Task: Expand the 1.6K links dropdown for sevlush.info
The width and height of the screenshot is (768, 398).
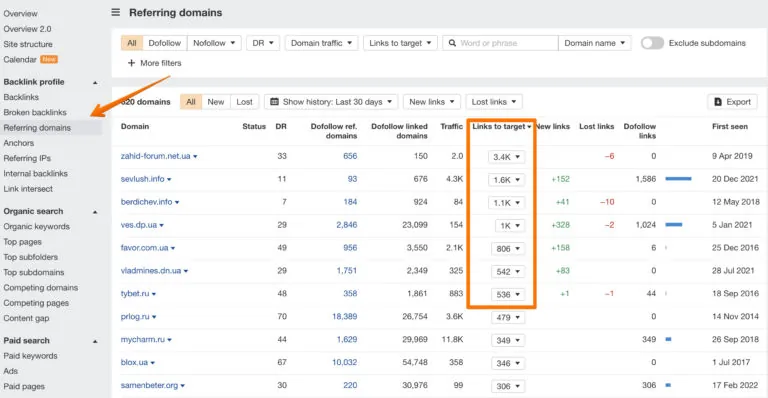Action: coord(506,180)
